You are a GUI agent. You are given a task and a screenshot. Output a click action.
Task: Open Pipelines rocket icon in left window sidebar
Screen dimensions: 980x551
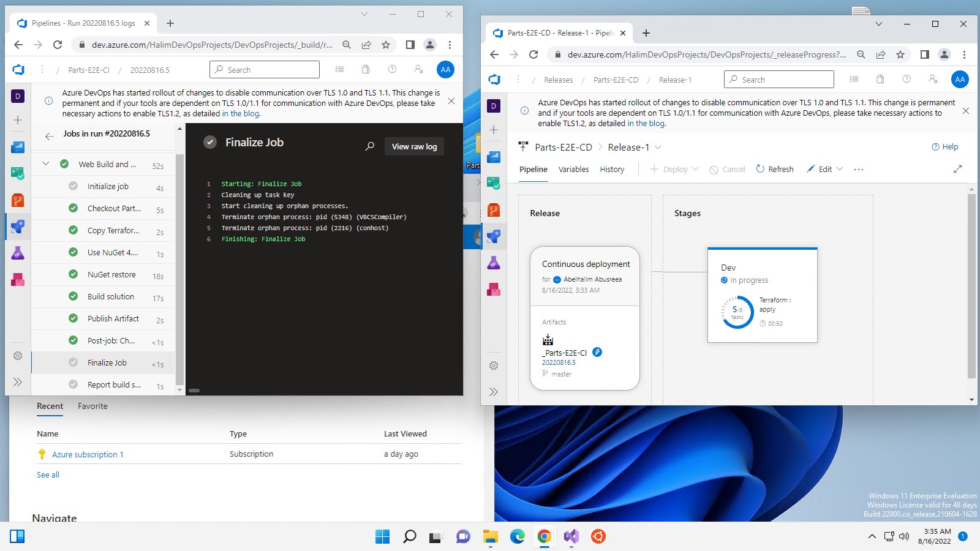[x=18, y=227]
